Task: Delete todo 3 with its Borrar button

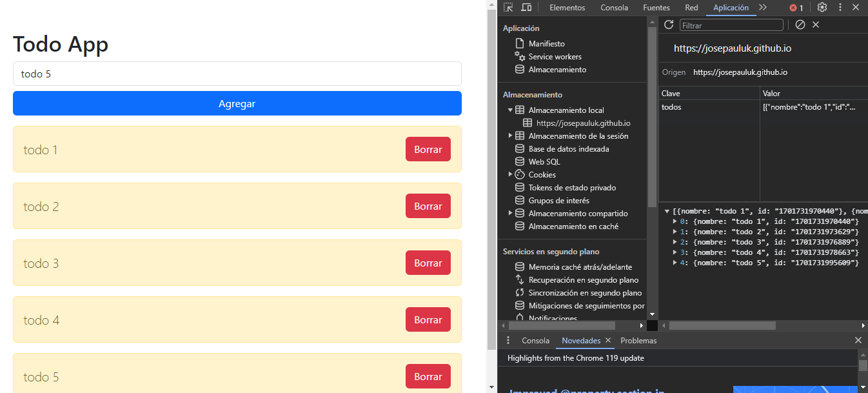Action: [x=428, y=263]
